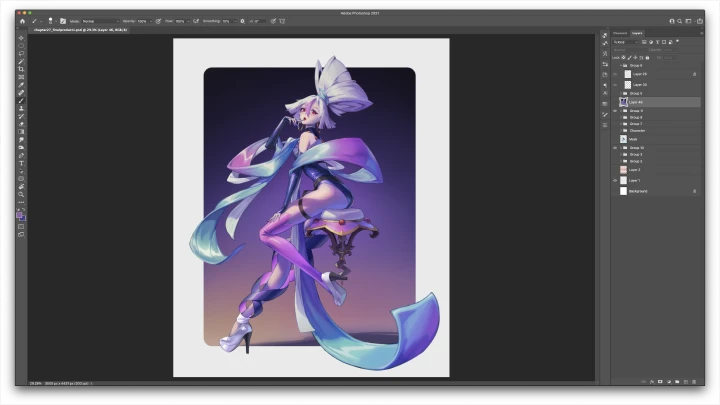Select the Crop tool
The width and height of the screenshot is (720, 405).
click(21, 69)
